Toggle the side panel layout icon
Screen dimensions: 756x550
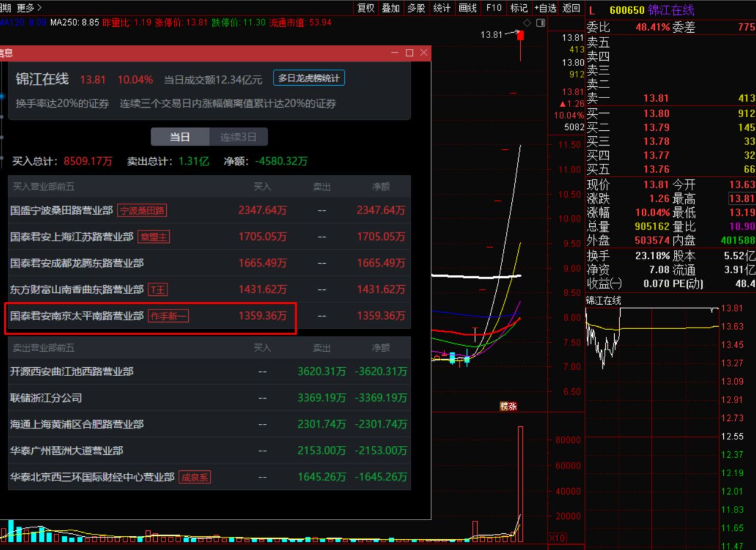[x=540, y=23]
